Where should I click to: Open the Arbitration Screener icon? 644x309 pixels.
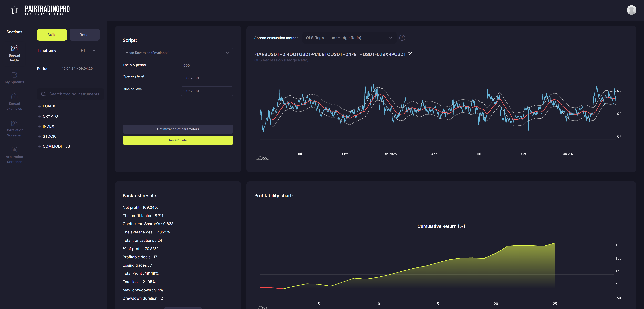pos(14,149)
